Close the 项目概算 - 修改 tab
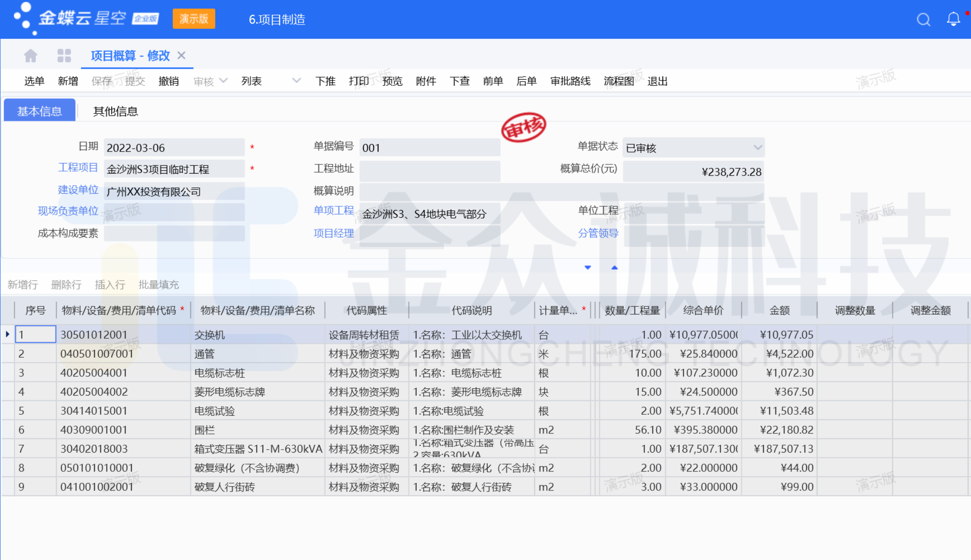This screenshot has height=560, width=971. (x=181, y=56)
